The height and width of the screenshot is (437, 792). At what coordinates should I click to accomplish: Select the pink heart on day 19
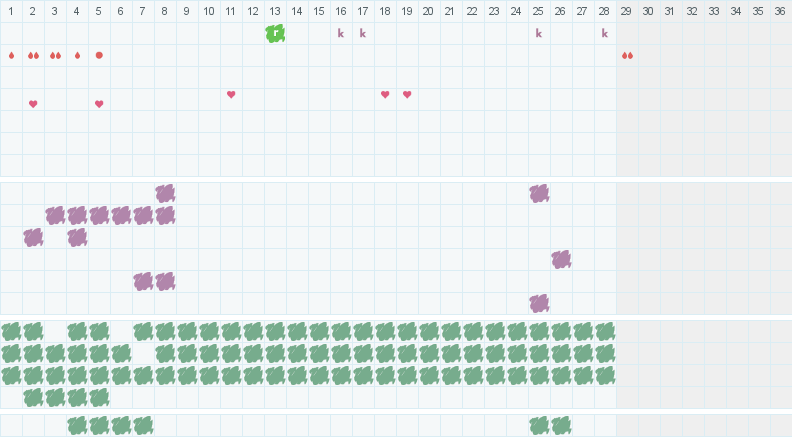[x=407, y=94]
